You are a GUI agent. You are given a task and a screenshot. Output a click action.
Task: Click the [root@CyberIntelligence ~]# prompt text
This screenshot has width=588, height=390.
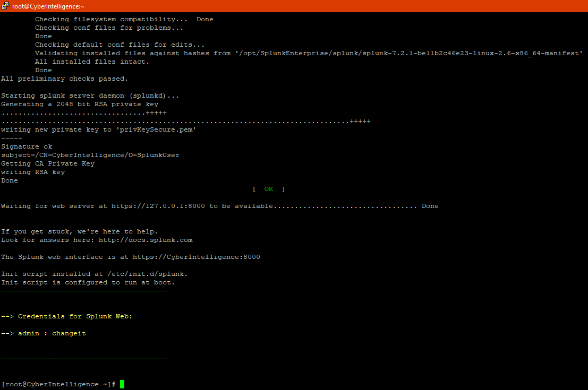(x=58, y=384)
